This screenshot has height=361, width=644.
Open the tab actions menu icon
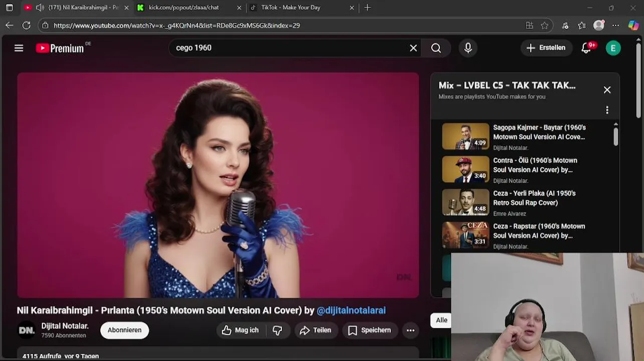coord(9,8)
